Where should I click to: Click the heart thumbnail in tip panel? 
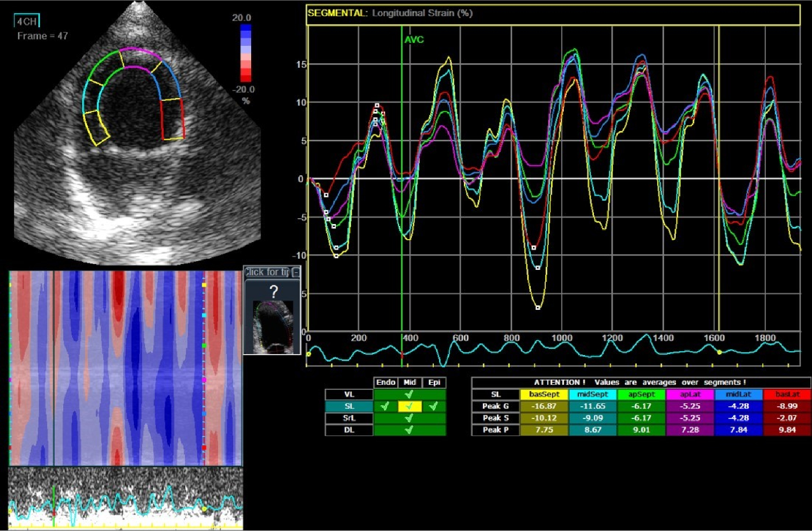pos(272,327)
